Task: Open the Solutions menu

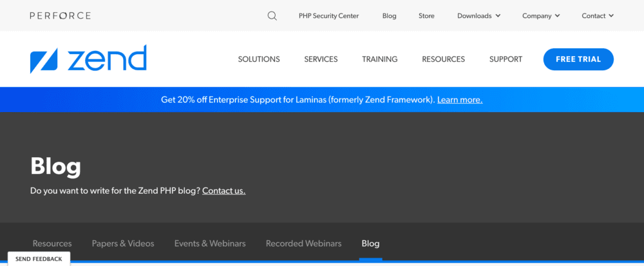Action: point(259,59)
